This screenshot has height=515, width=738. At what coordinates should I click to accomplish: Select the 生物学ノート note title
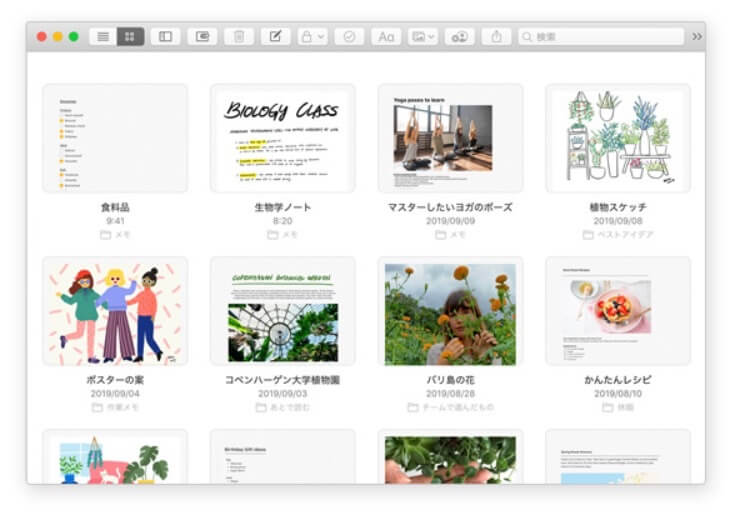pyautogui.click(x=283, y=207)
